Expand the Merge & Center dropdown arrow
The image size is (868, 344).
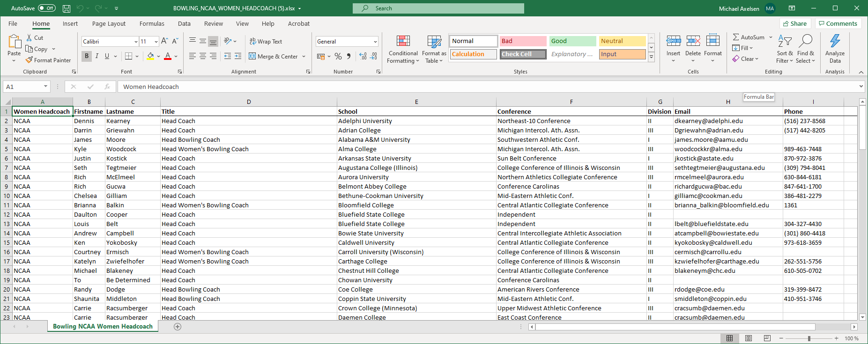coord(304,57)
